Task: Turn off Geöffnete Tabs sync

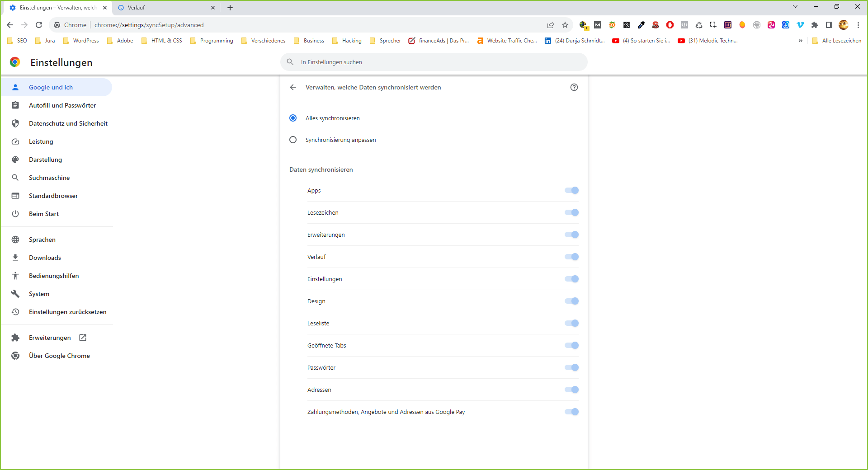Action: pyautogui.click(x=572, y=345)
